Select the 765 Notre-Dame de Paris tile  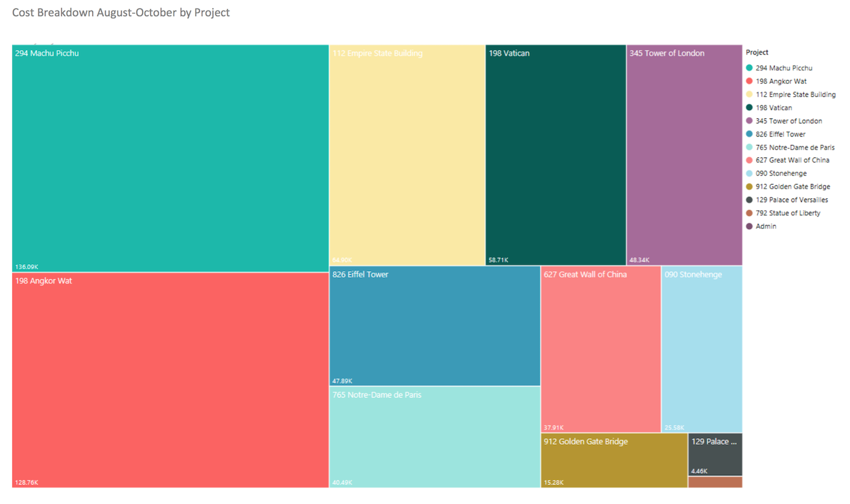434,437
